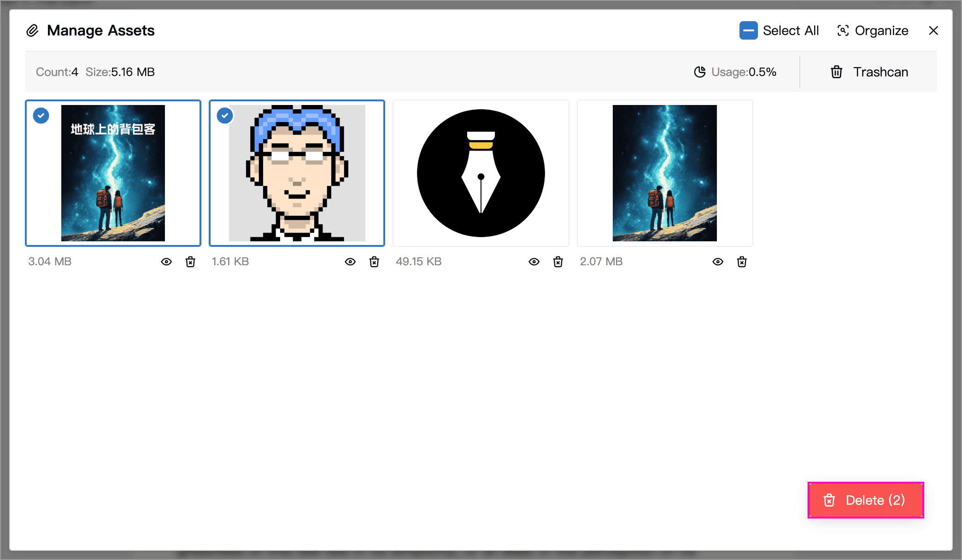This screenshot has height=560, width=962.
Task: Toggle the Select All checkbox
Action: point(748,30)
